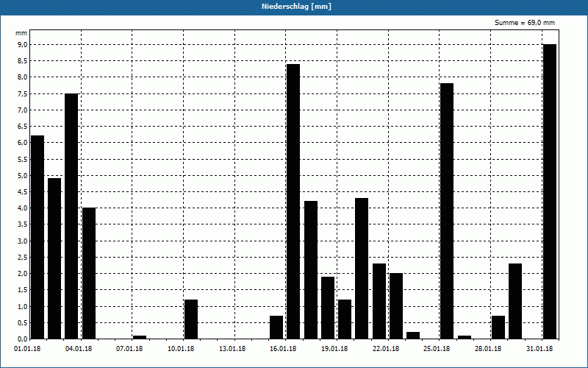Select the 2,0 mm bar at 22.01.18
This screenshot has width=588, height=368.
pos(396,306)
